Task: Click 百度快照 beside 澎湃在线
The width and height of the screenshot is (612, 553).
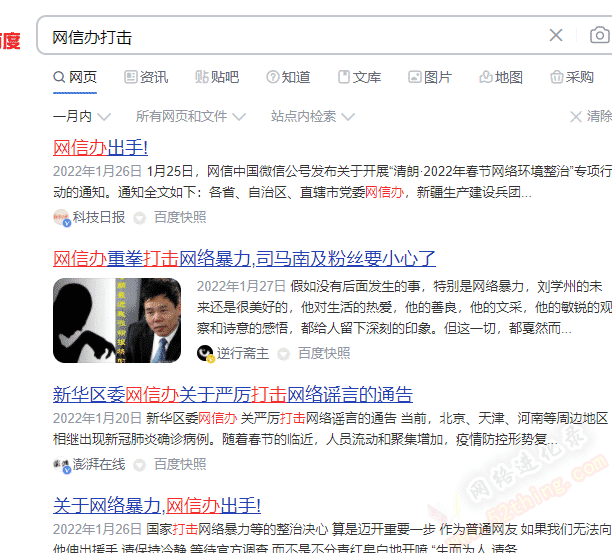Action: pos(180,464)
